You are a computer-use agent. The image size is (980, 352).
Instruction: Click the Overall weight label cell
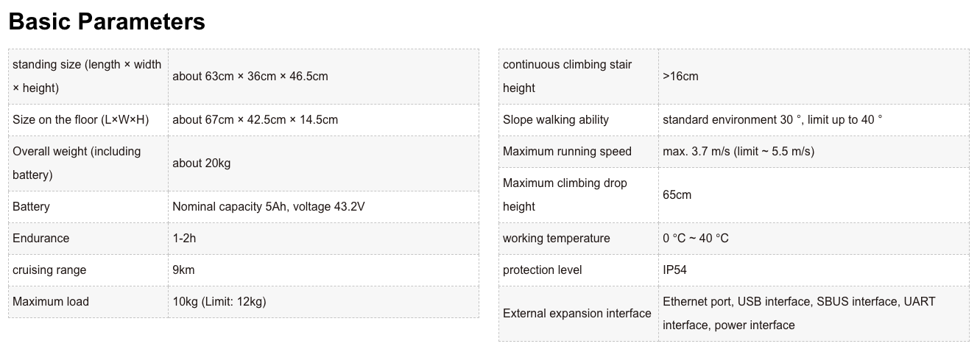[77, 163]
